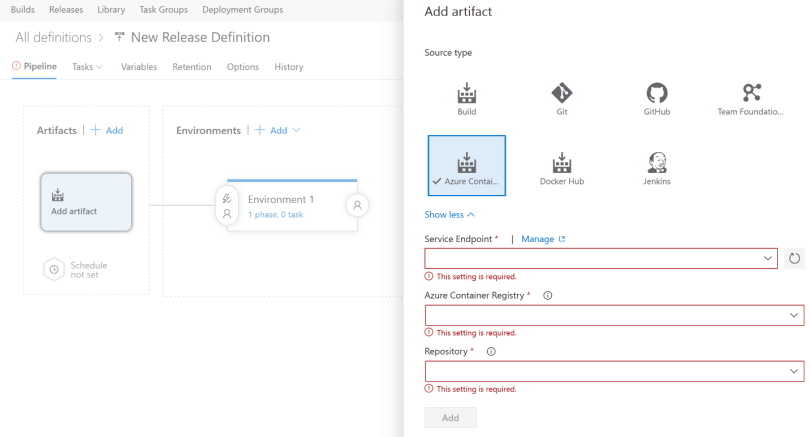The height and width of the screenshot is (437, 810).
Task: Open the Tasks tab dropdown
Action: [87, 67]
